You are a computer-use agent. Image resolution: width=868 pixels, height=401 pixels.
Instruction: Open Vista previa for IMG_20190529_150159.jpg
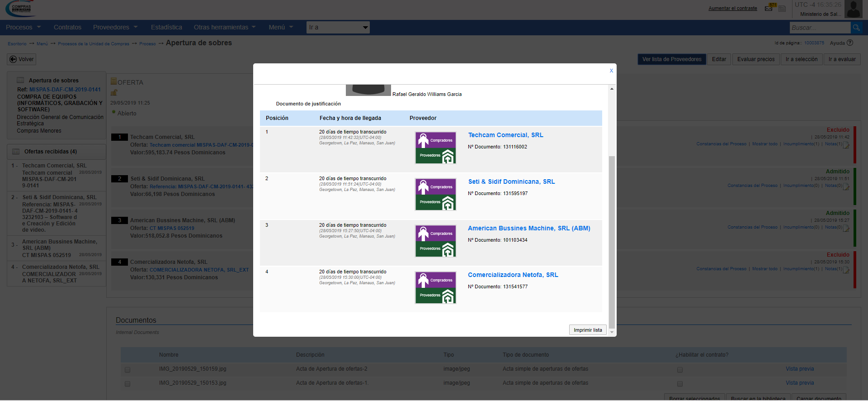pos(800,369)
